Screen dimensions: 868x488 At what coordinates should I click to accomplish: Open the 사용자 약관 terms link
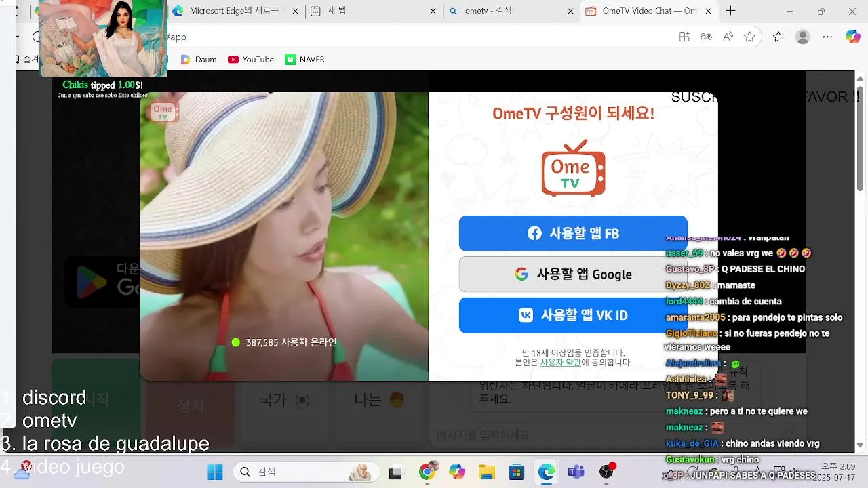560,363
